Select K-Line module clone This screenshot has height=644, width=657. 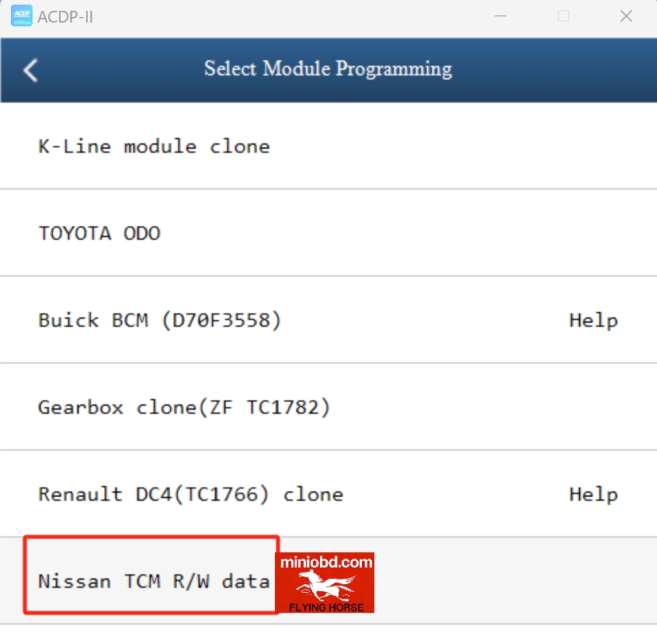point(154,146)
